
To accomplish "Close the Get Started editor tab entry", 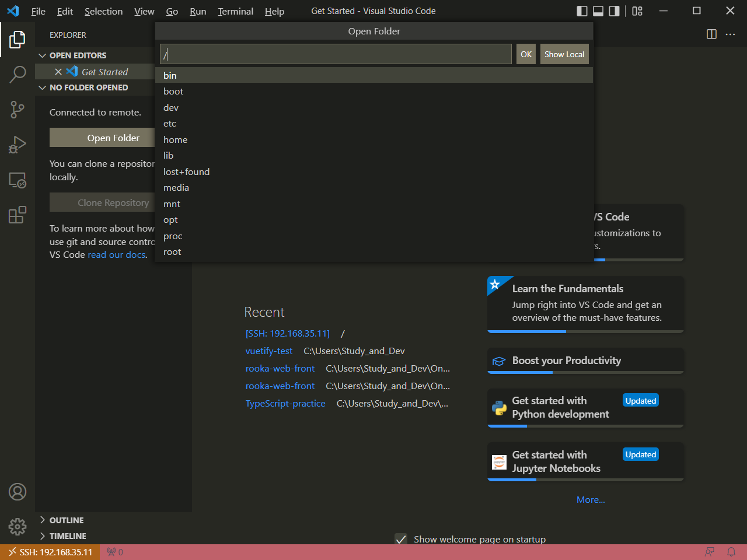I will pyautogui.click(x=58, y=72).
